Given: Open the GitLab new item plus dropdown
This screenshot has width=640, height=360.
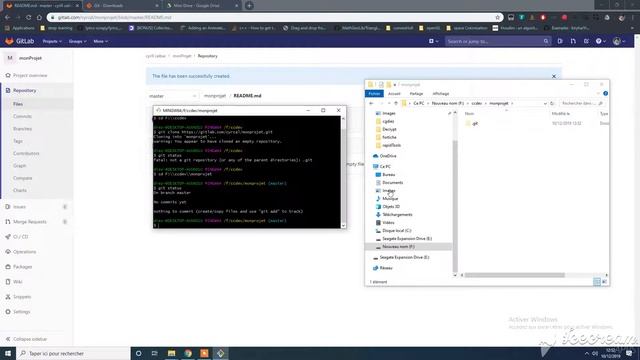Looking at the screenshot, I should (433, 41).
